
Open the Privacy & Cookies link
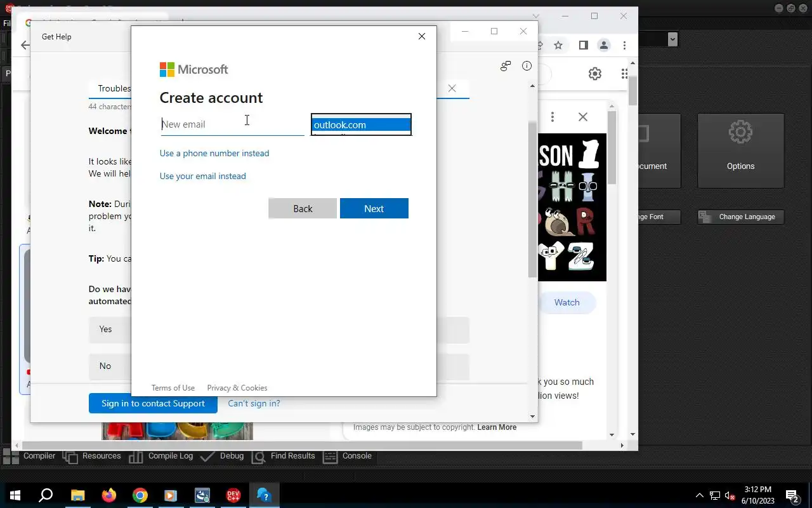click(x=237, y=388)
